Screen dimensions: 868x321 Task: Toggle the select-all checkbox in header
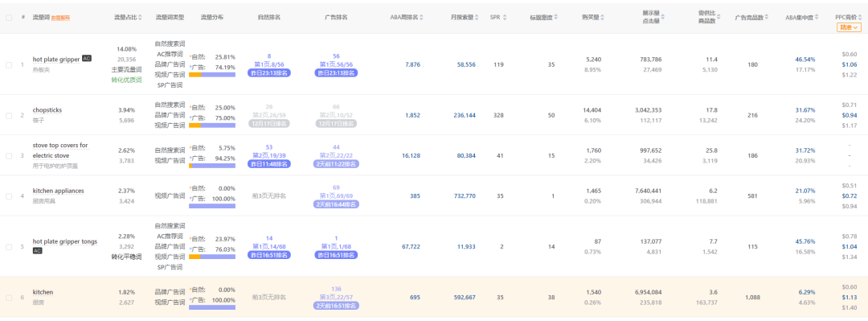tap(8, 17)
